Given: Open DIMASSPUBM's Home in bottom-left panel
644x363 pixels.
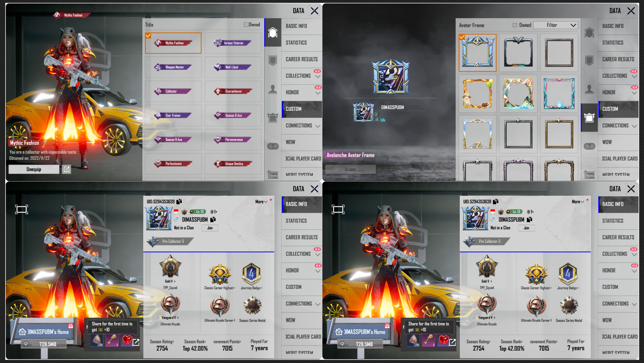Looking at the screenshot, I should [44, 331].
